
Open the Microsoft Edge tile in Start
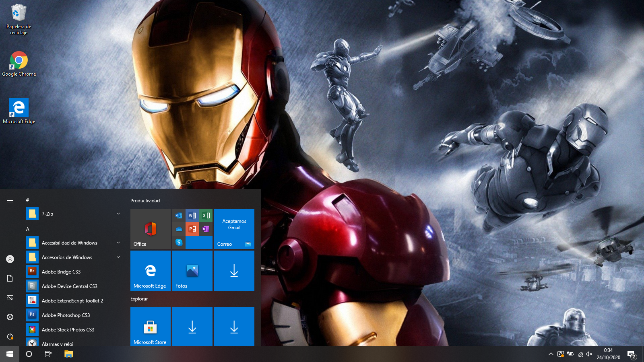pyautogui.click(x=151, y=271)
